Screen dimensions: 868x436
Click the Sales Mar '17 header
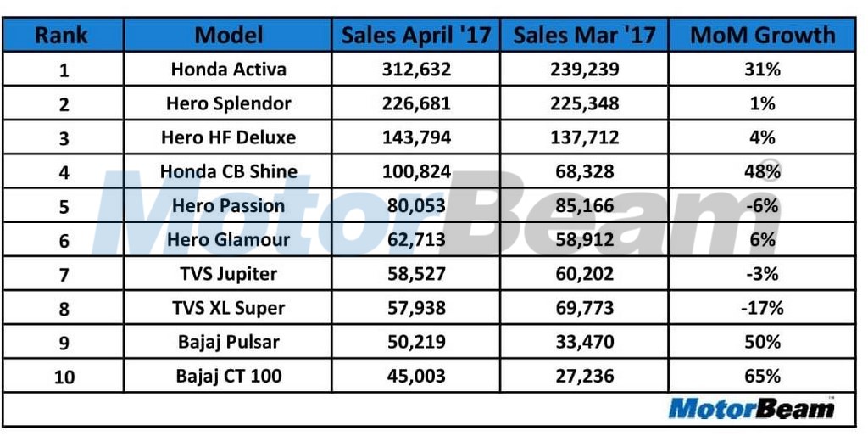pos(584,35)
